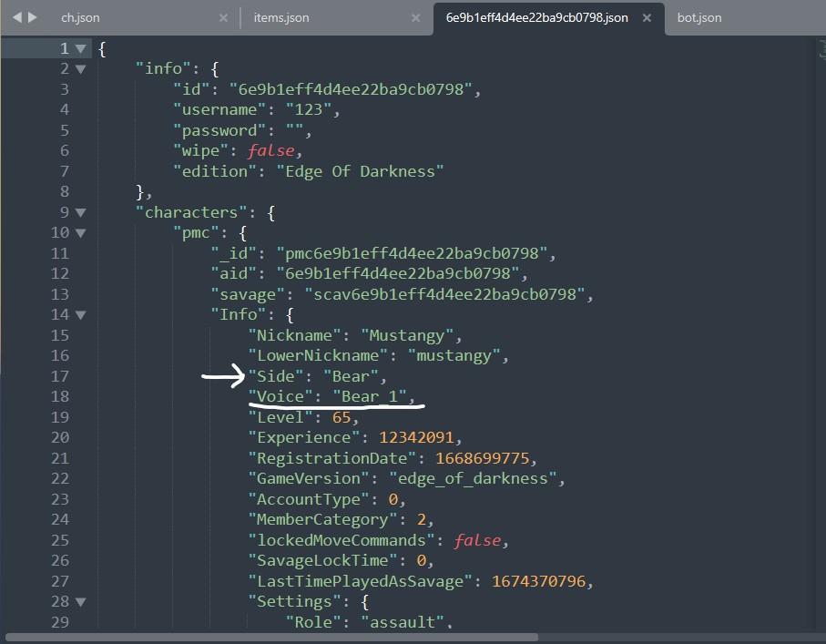Open the bot.json tab
This screenshot has width=826, height=644.
pos(699,17)
